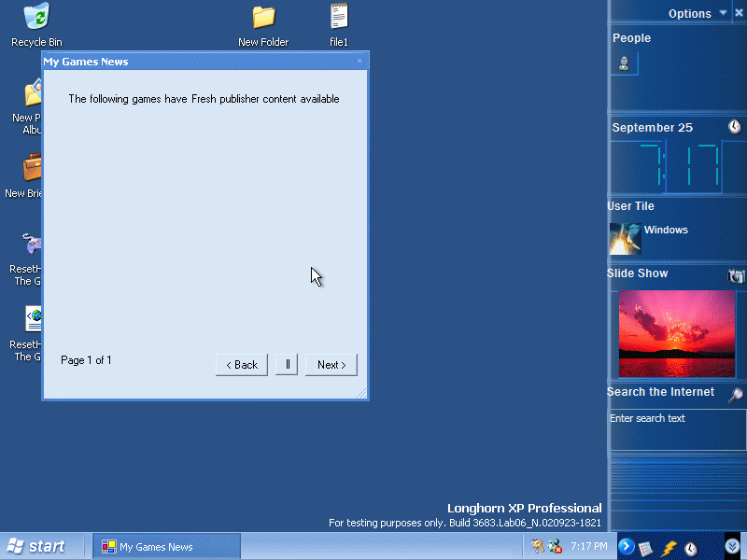Click the sidebar digital clock display
The height and width of the screenshot is (560, 747).
pos(678,165)
